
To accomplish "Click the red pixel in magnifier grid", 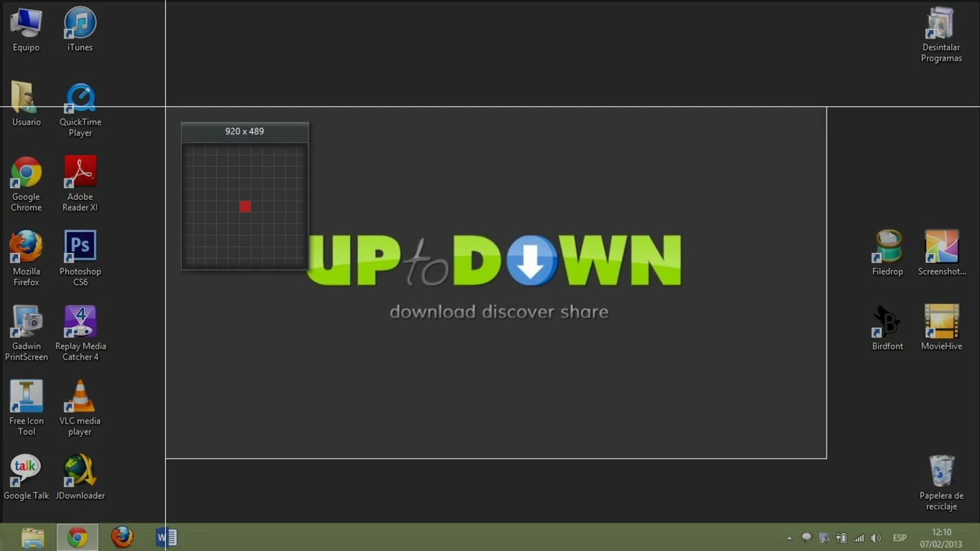I will pos(245,207).
